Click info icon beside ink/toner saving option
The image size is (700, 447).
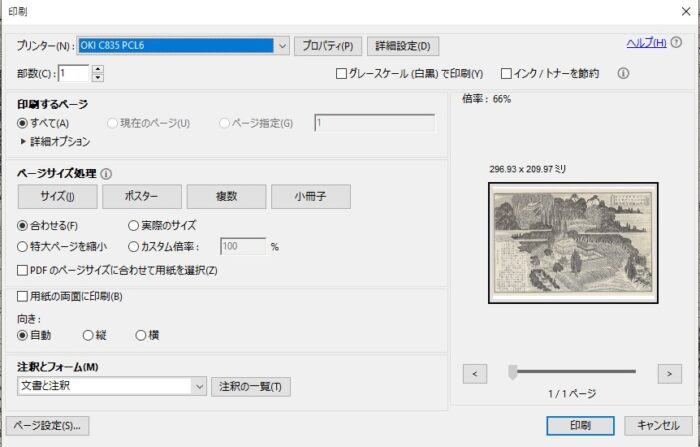click(x=623, y=73)
